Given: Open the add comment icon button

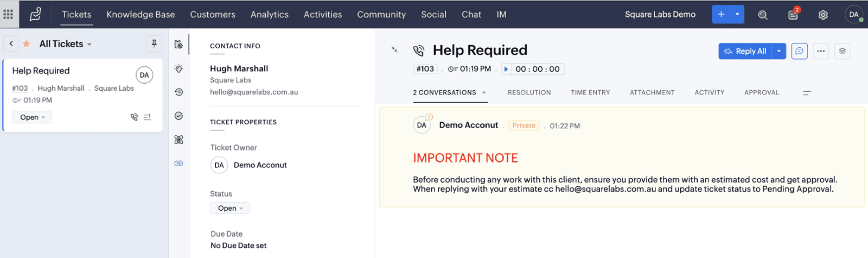Looking at the screenshot, I should [799, 51].
